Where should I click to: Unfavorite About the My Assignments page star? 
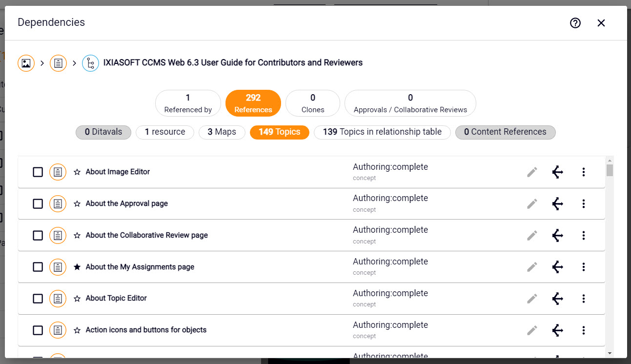coord(77,267)
